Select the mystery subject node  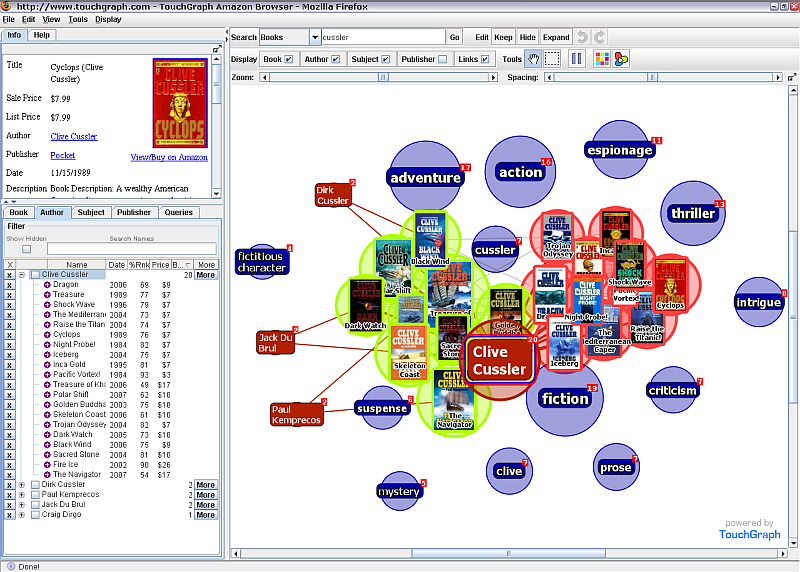coord(399,491)
